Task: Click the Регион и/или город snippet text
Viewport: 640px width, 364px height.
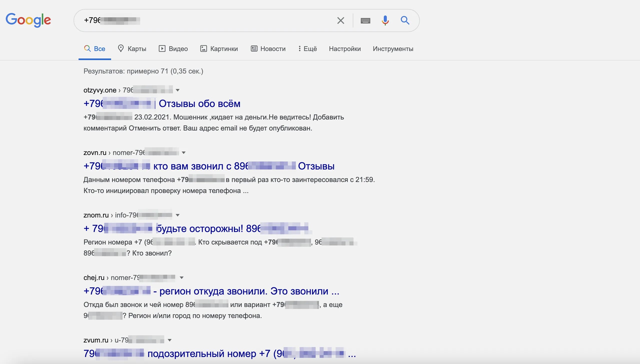Action: [x=195, y=316]
